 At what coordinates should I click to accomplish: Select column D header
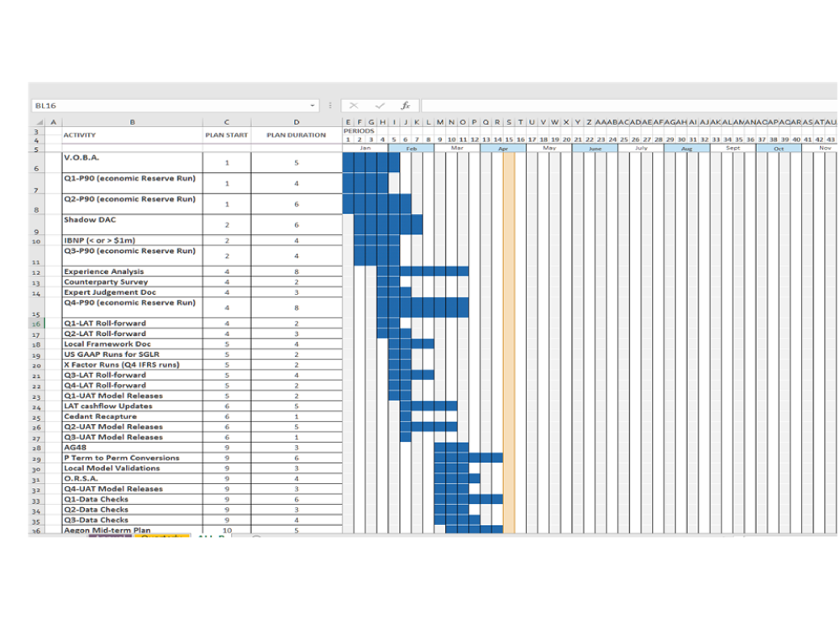click(x=297, y=122)
